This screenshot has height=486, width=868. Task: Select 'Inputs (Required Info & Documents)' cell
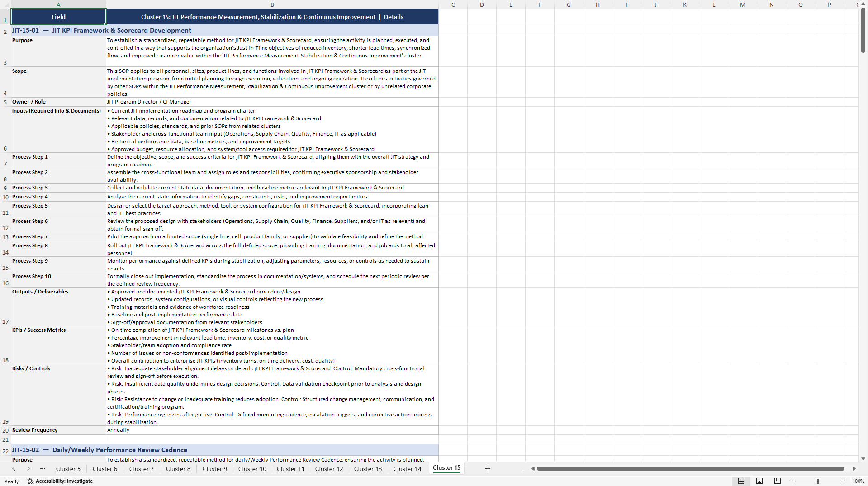coord(58,130)
